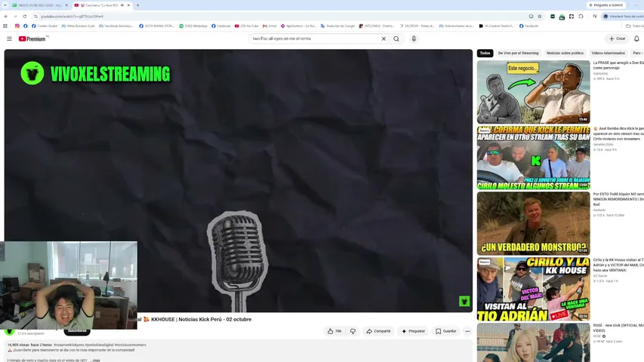Open the tab search dropdown arrow

coord(5,5)
